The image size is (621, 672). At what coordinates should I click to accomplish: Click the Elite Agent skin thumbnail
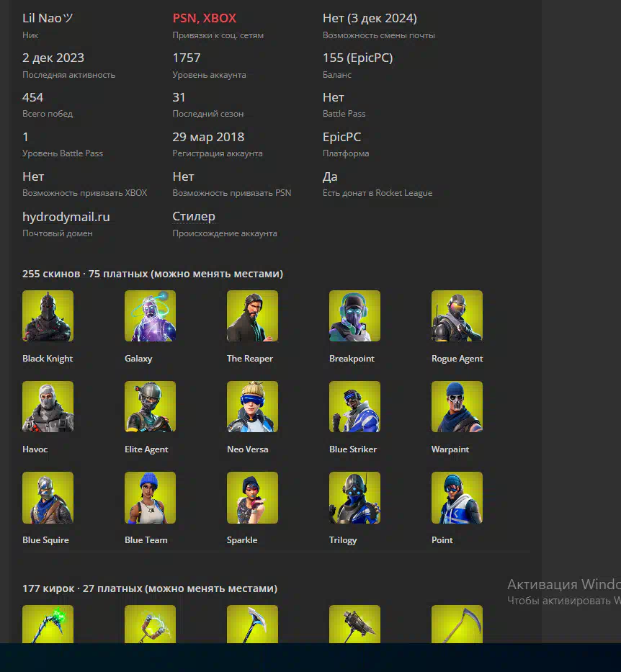click(150, 407)
